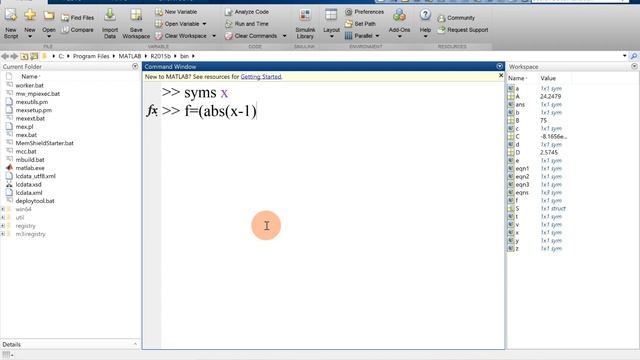Select mbuild.bat file

pyautogui.click(x=30, y=160)
